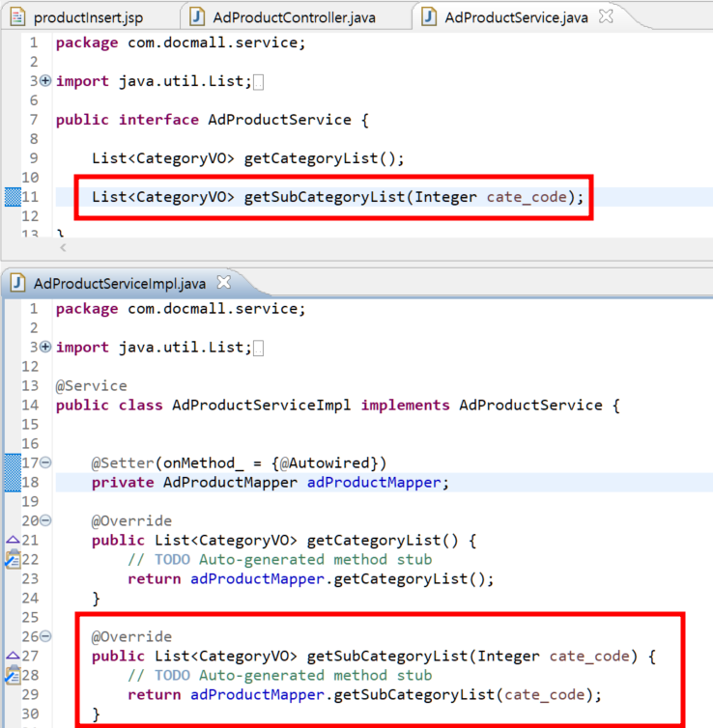Click 'adProductMapper' field name at line 18
Viewport: 713px width, 728px height.
click(x=374, y=483)
